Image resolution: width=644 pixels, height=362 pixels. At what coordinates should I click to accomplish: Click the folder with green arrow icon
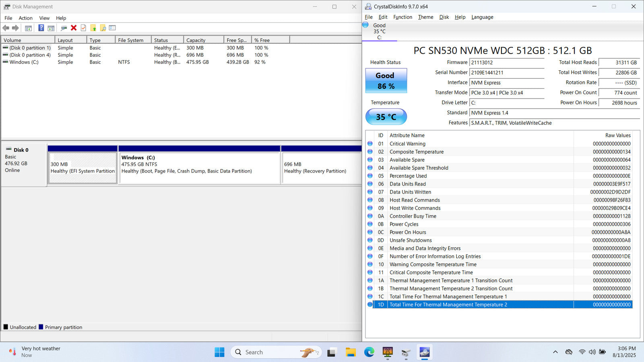point(93,28)
